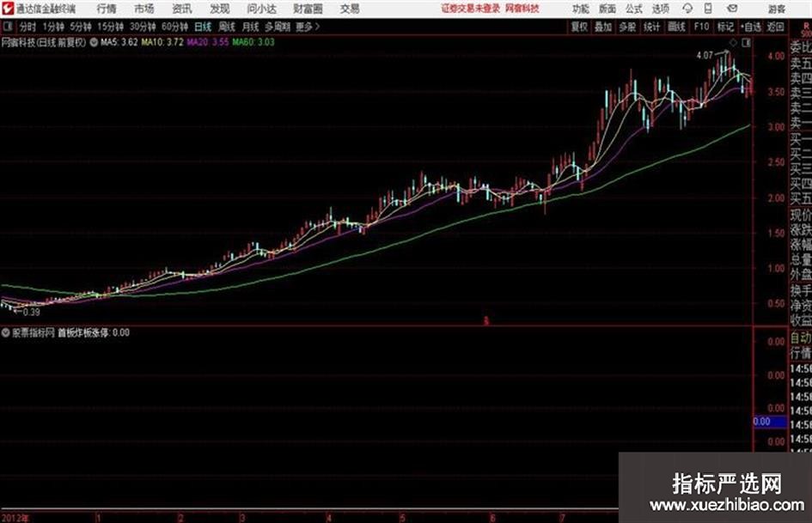This screenshot has width=812, height=523.
Task: Click the red 证券交易未登录 link
Action: tap(470, 9)
